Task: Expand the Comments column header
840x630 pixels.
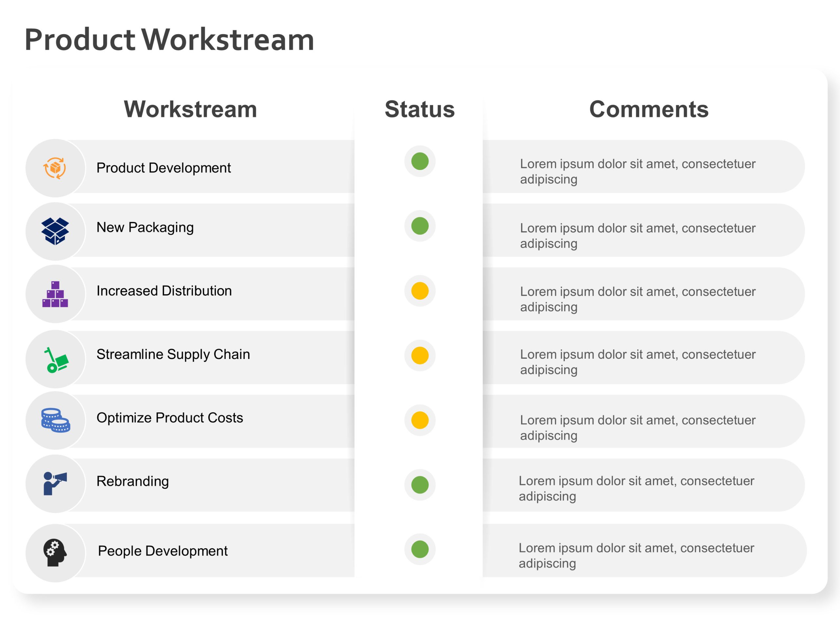Action: click(x=649, y=110)
